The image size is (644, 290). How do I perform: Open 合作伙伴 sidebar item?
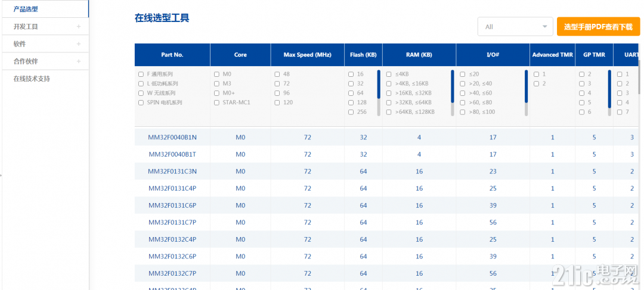(45, 61)
